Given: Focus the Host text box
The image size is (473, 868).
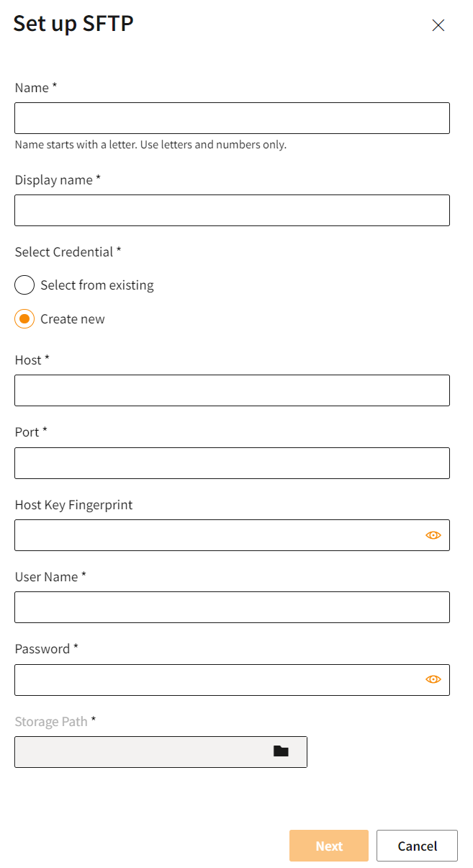Looking at the screenshot, I should pyautogui.click(x=232, y=390).
